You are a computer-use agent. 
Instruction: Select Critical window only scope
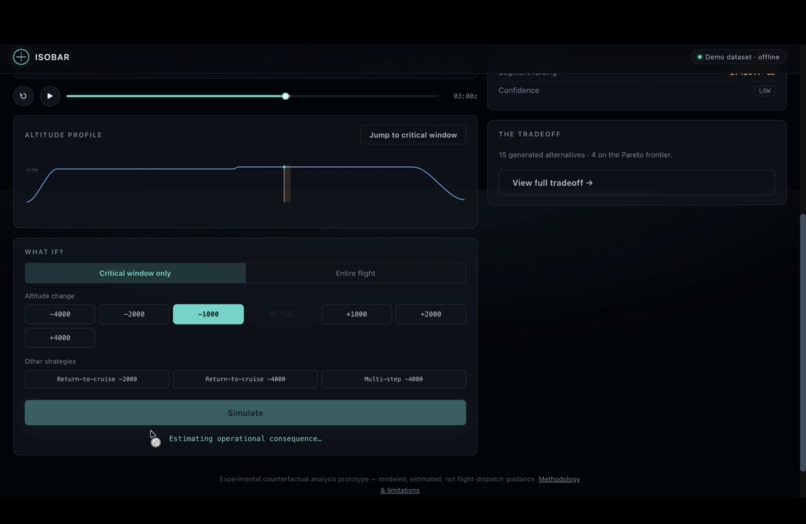pos(135,273)
